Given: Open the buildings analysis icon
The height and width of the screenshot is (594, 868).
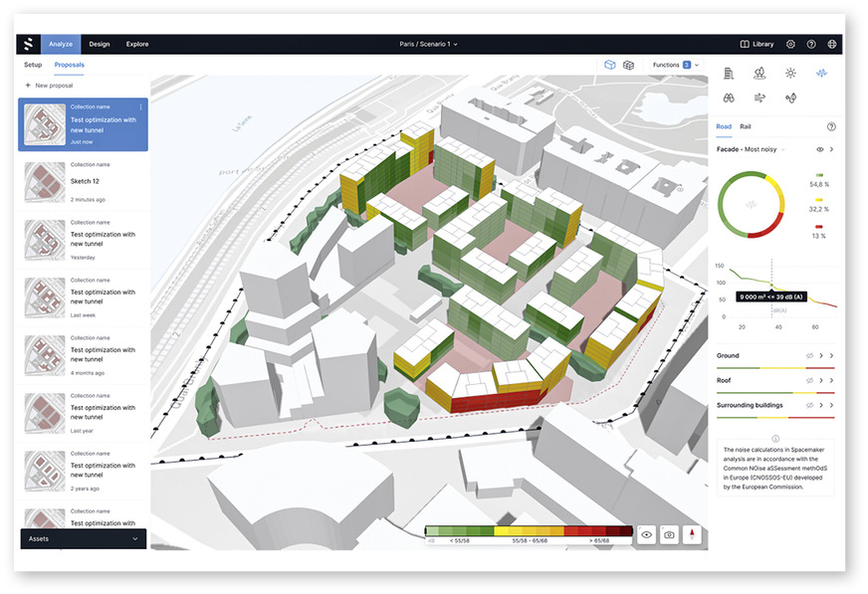Looking at the screenshot, I should click(x=729, y=73).
